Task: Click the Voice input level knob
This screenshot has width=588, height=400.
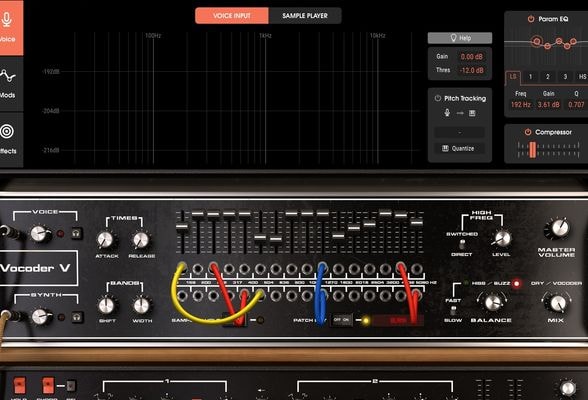Action: [x=40, y=234]
